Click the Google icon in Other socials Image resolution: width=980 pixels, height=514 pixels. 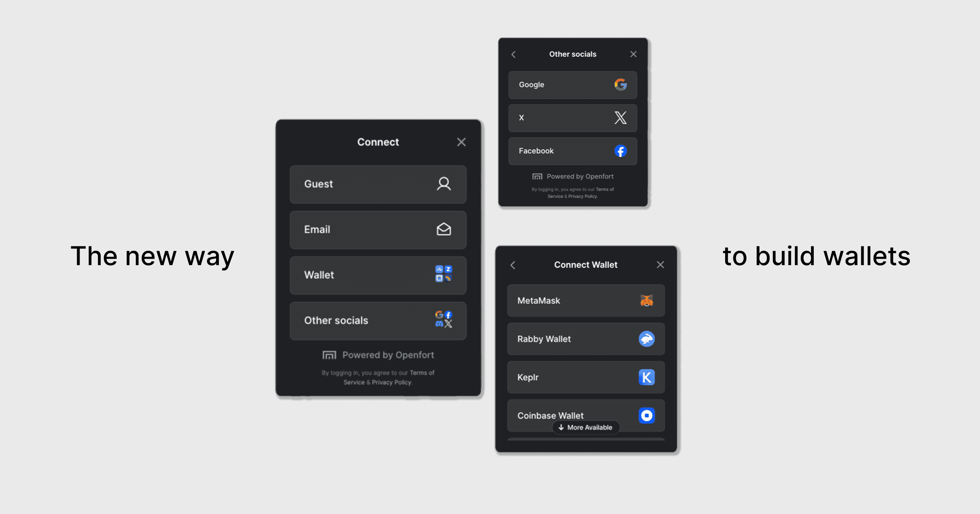[620, 85]
